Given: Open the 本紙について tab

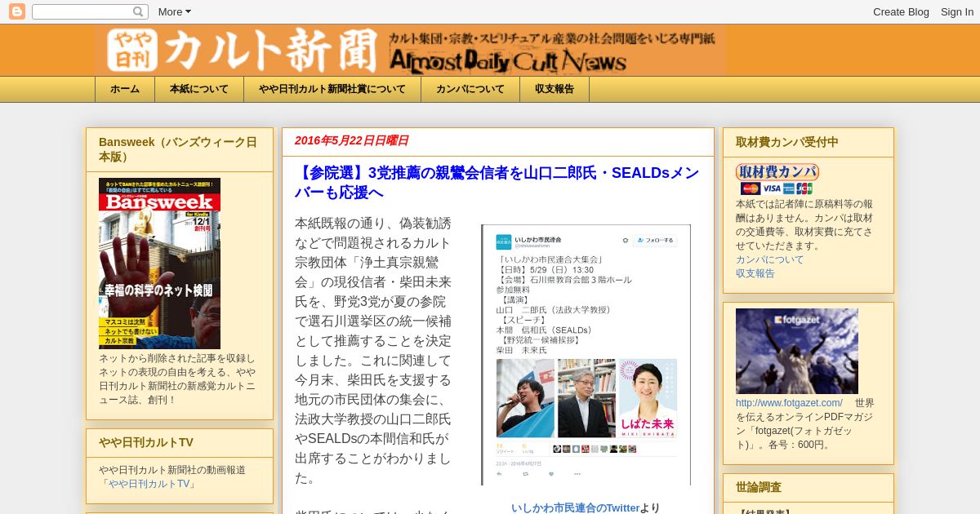Looking at the screenshot, I should [199, 89].
